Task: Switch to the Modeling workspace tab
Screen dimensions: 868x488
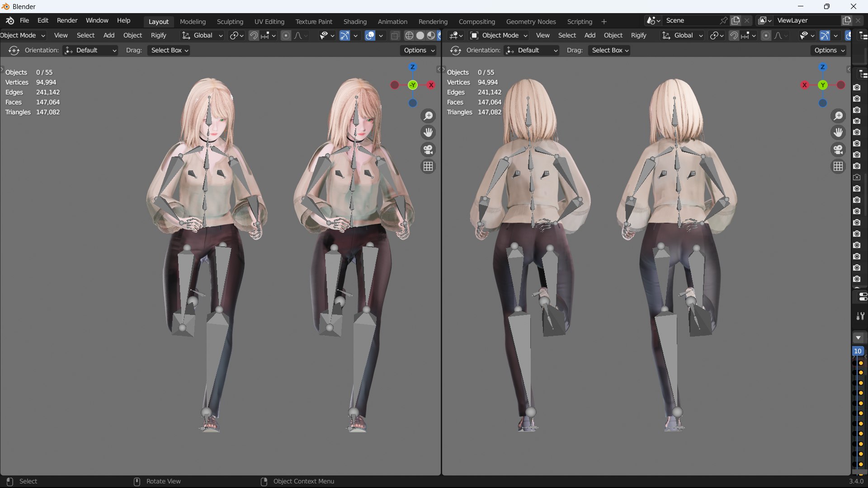Action: [193, 22]
